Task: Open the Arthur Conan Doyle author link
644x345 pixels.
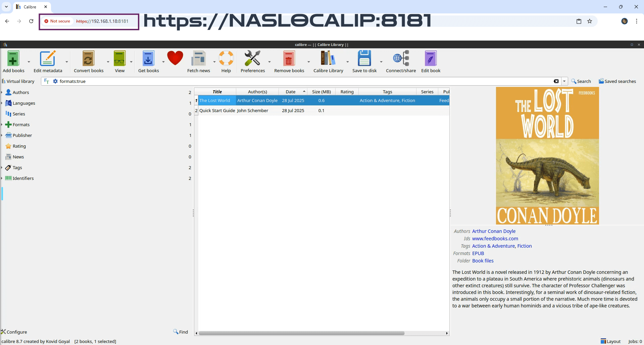Action: click(x=494, y=231)
